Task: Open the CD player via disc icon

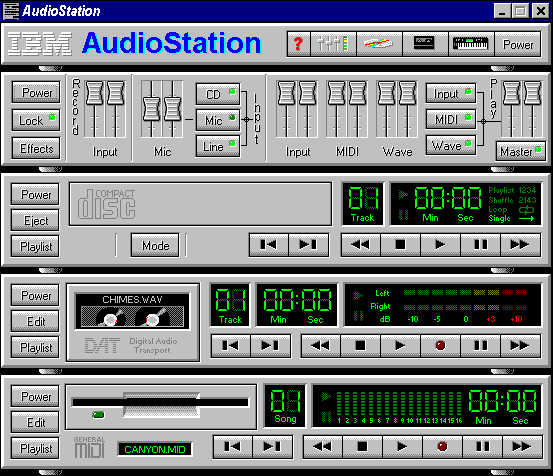Action: coord(379,44)
